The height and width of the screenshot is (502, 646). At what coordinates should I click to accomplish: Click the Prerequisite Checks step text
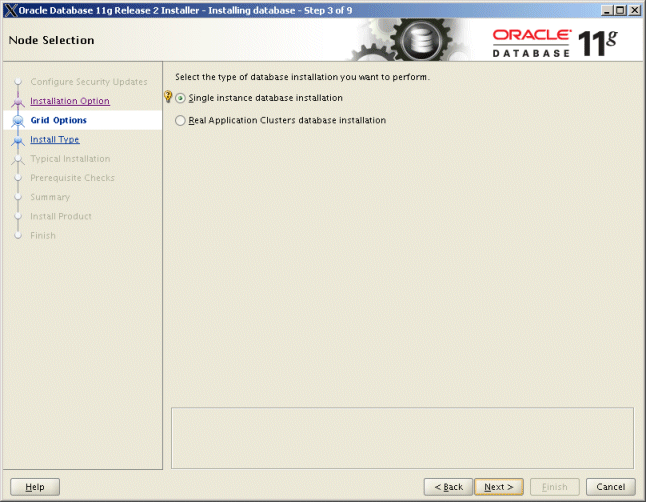[x=72, y=178]
